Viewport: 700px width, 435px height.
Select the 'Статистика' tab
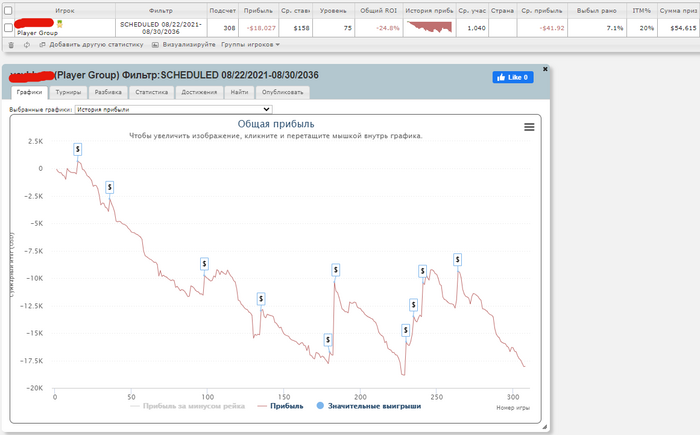coord(152,92)
